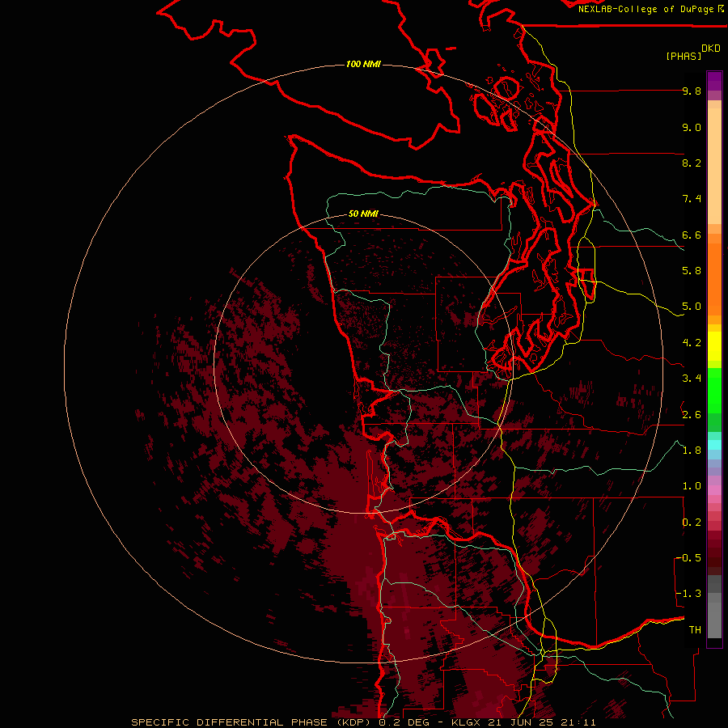728x728 pixels.
Task: Click the peach segment of the color bar
Action: pyautogui.click(x=714, y=166)
